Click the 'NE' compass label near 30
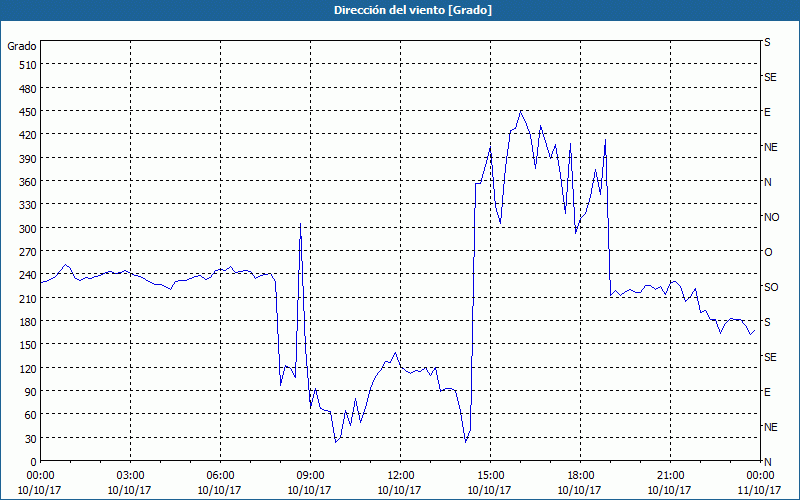800x500 pixels. (770, 427)
